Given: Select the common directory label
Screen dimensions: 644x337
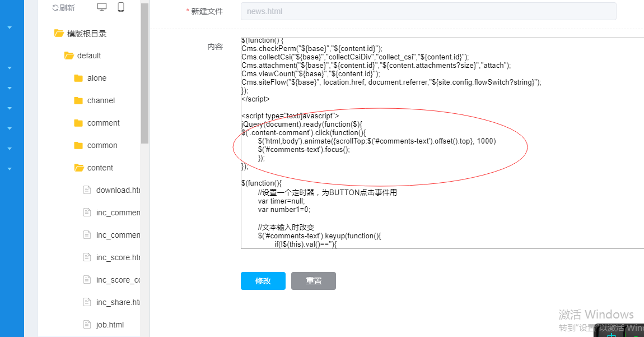Looking at the screenshot, I should pyautogui.click(x=102, y=145).
